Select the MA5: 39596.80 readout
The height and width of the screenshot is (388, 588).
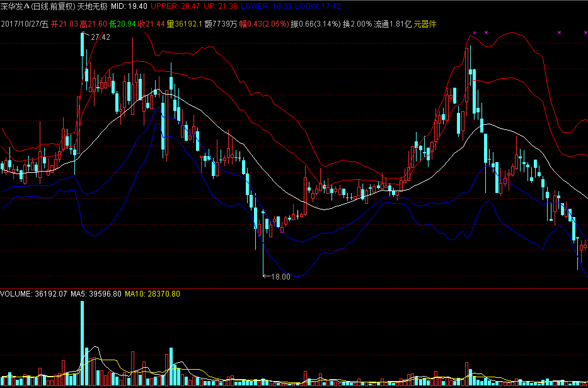pyautogui.click(x=96, y=294)
